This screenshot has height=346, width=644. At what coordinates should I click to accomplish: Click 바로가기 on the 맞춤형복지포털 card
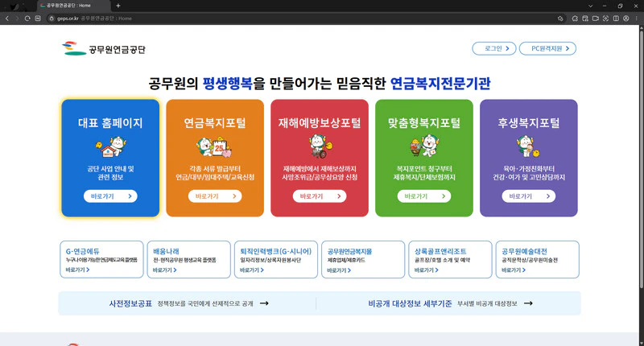pyautogui.click(x=424, y=196)
